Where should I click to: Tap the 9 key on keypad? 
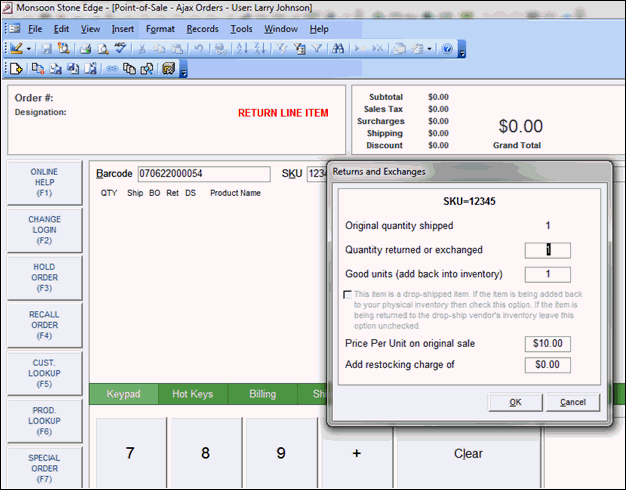(x=281, y=453)
